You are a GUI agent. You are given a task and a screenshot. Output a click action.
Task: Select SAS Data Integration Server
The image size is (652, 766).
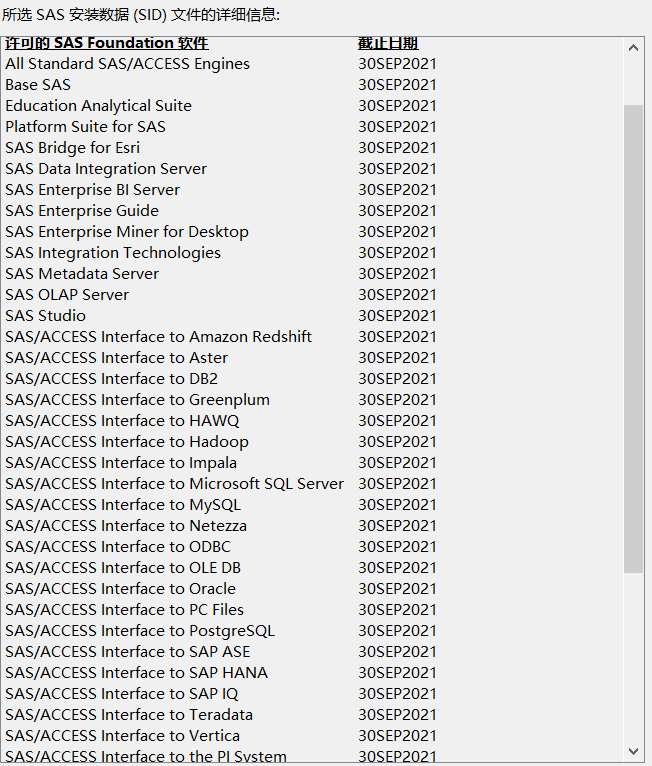[x=106, y=169]
